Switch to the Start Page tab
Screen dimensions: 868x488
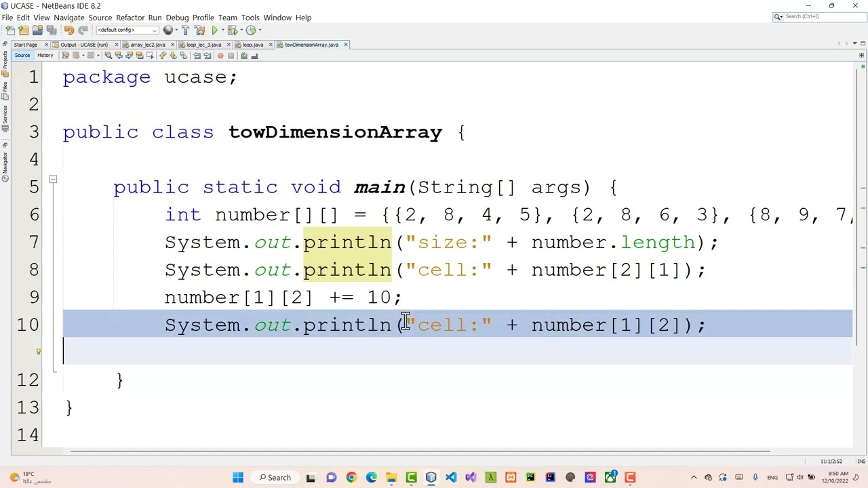(x=25, y=45)
